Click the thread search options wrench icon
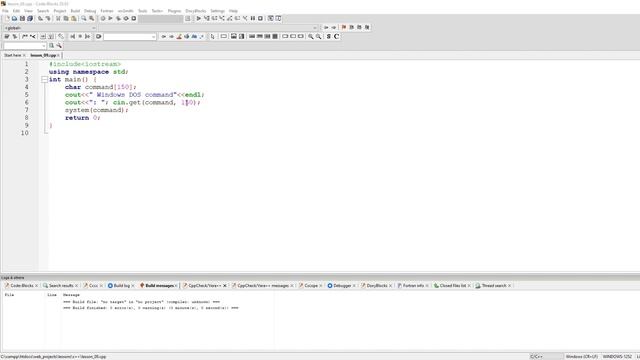640x360 pixels. [x=59, y=46]
